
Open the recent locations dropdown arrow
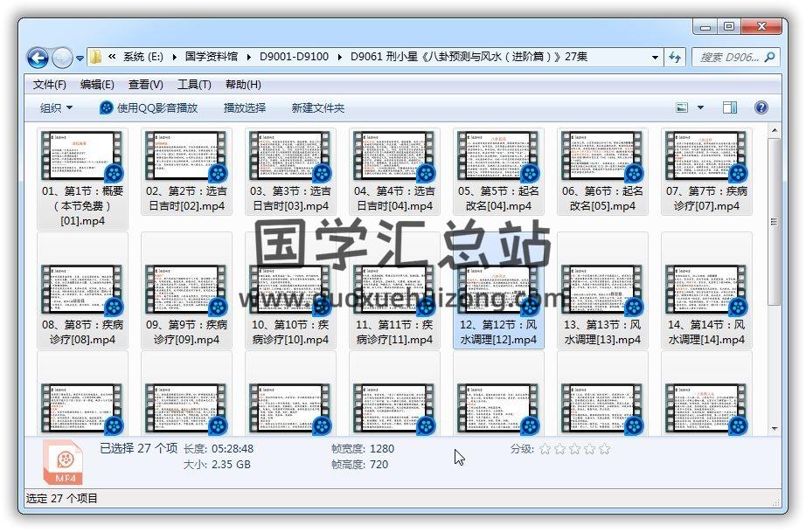[x=80, y=59]
